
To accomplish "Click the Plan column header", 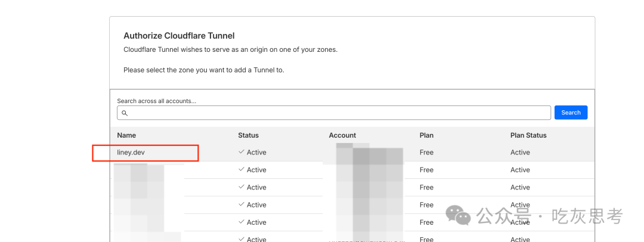I will (426, 135).
